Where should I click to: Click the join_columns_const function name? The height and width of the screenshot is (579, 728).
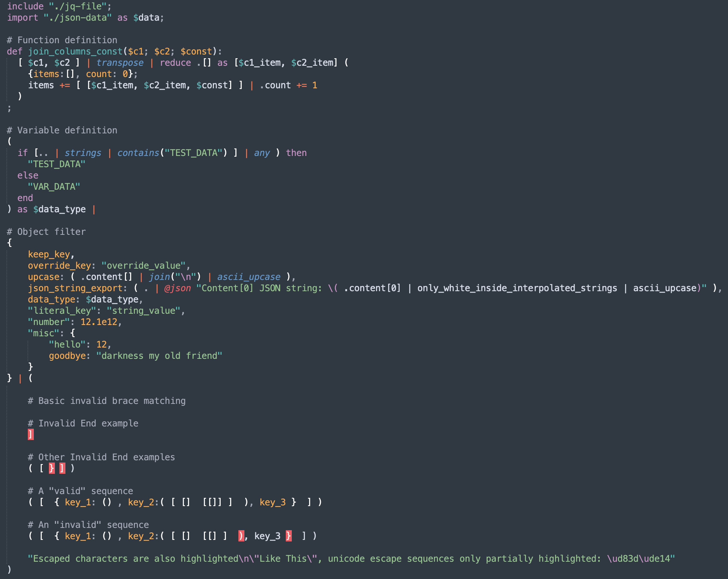coord(75,51)
